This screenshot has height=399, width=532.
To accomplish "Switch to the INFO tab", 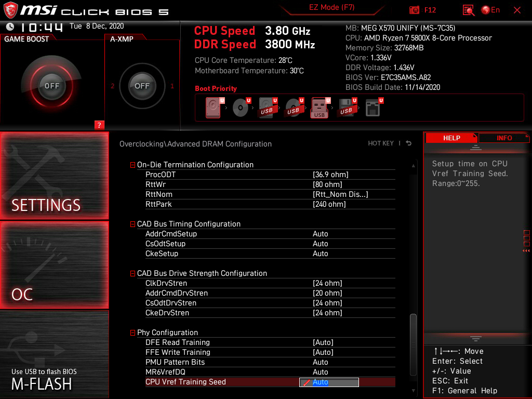I will [x=504, y=138].
